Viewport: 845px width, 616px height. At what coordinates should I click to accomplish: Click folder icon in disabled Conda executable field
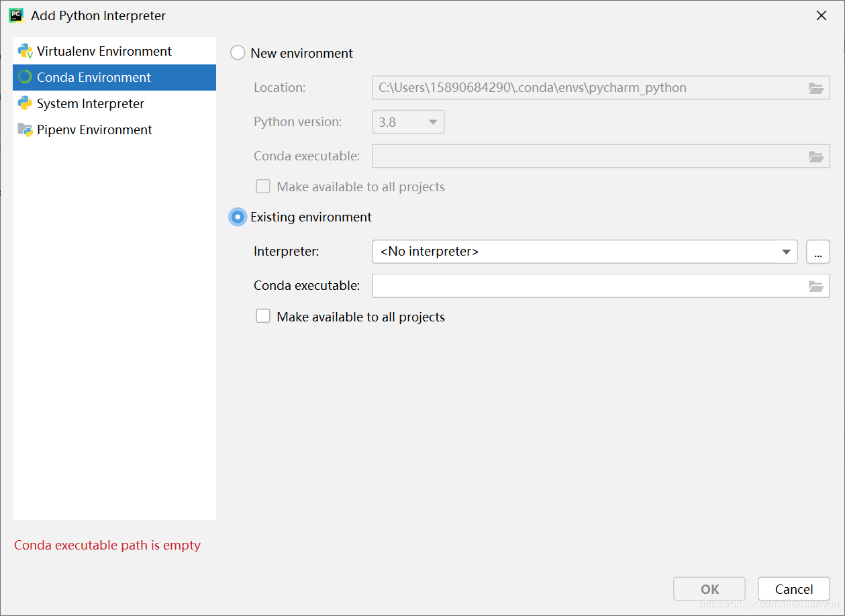pos(815,156)
